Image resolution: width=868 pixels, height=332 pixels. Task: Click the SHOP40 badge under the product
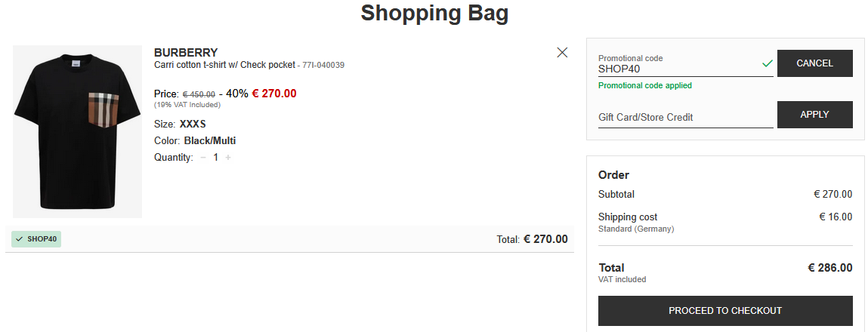pyautogui.click(x=36, y=239)
